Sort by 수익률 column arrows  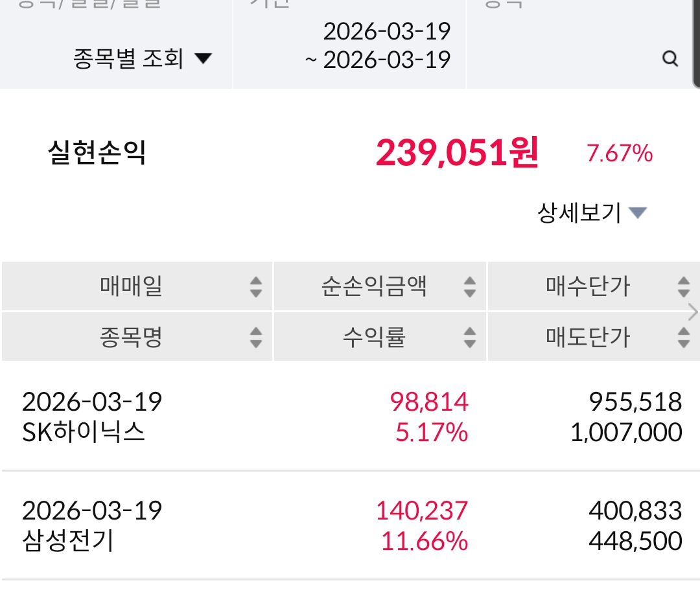(x=470, y=337)
